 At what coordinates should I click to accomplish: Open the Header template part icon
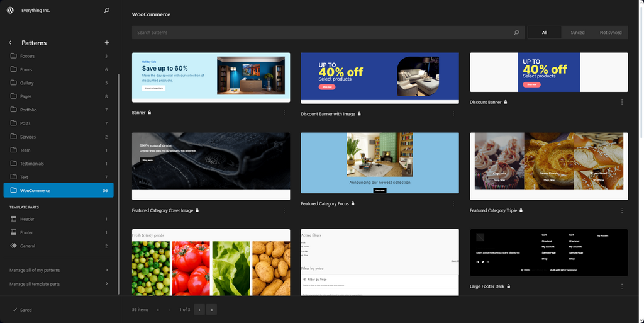pyautogui.click(x=14, y=219)
